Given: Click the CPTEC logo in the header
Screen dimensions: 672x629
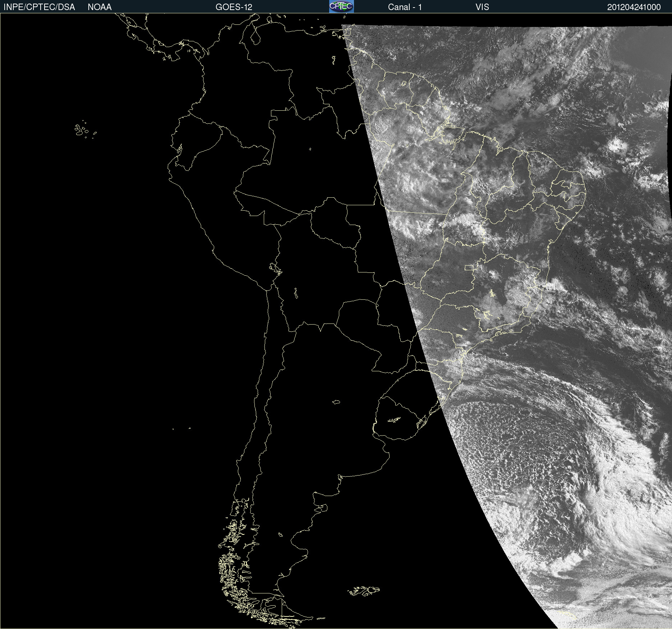Looking at the screenshot, I should click(341, 6).
